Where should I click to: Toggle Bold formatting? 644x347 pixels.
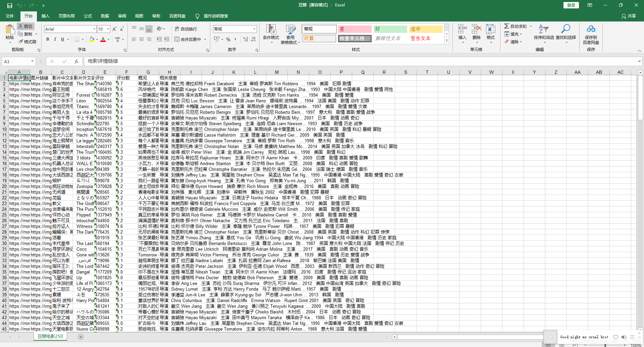tap(48, 39)
